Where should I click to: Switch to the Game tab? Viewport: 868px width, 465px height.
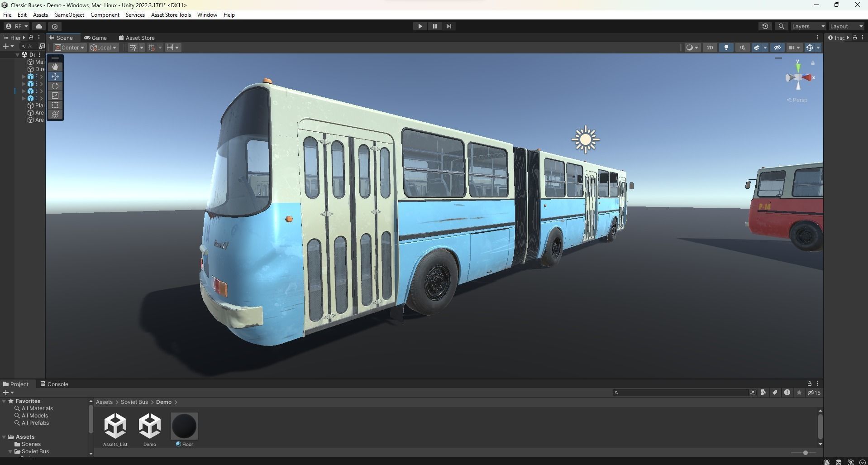pyautogui.click(x=95, y=38)
